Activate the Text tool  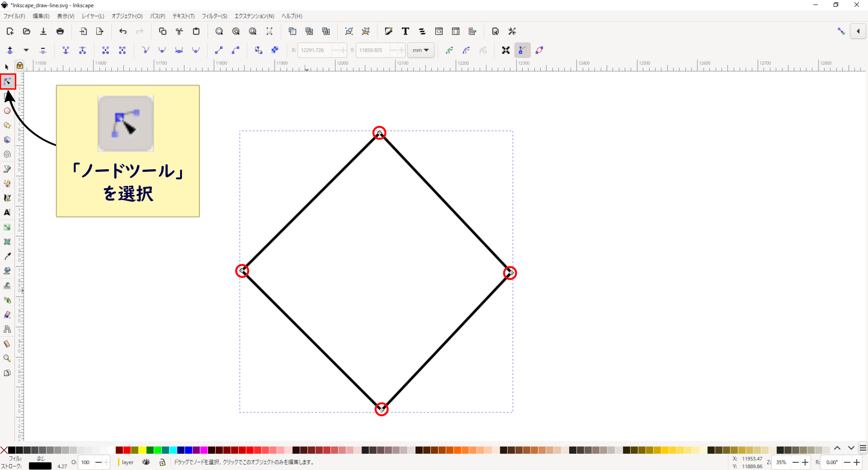pyautogui.click(x=7, y=213)
